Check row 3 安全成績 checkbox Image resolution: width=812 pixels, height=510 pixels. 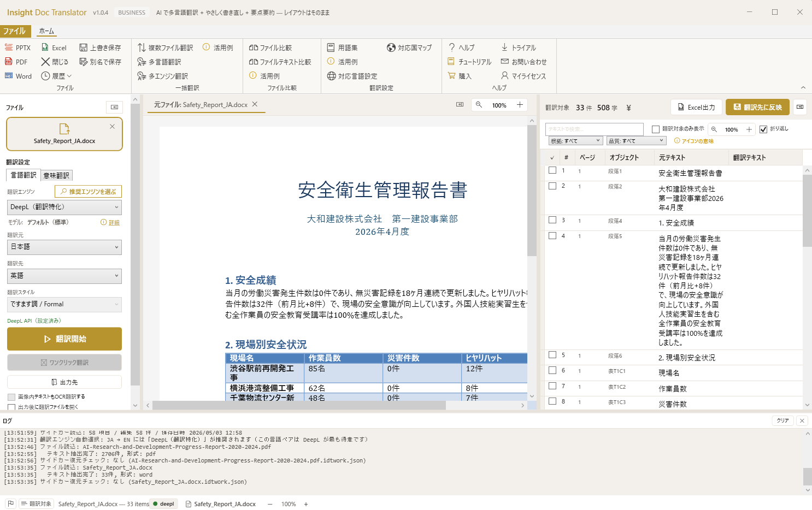552,220
